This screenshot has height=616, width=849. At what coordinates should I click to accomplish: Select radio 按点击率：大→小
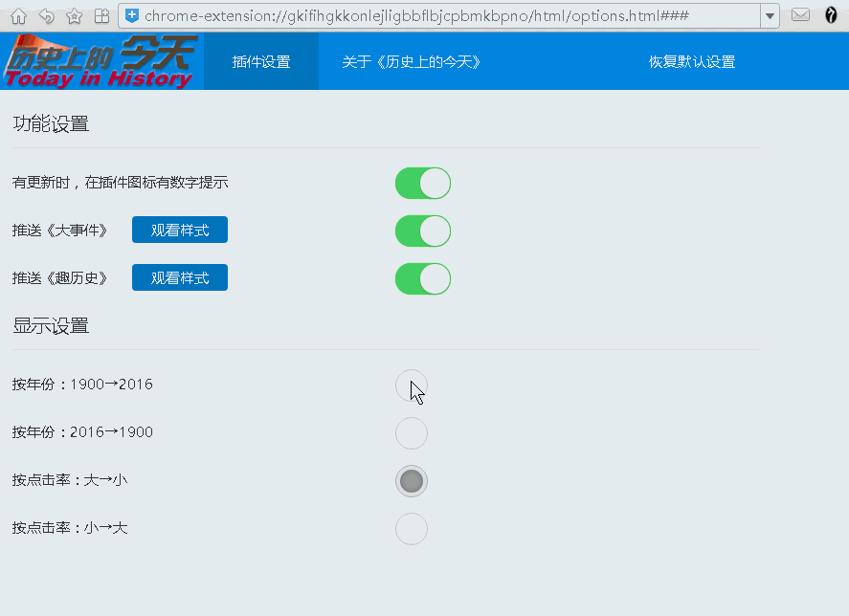tap(412, 481)
